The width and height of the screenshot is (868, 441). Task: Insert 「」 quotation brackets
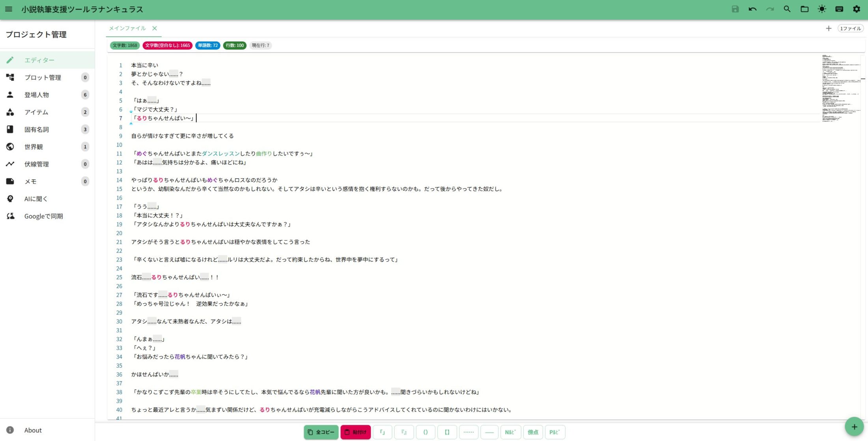point(382,432)
